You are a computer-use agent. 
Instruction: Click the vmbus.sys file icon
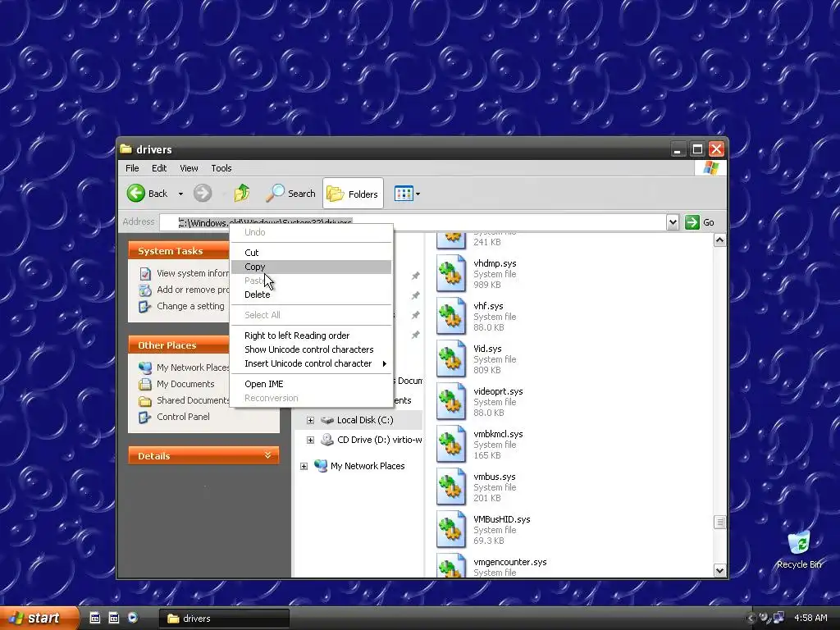pos(451,487)
